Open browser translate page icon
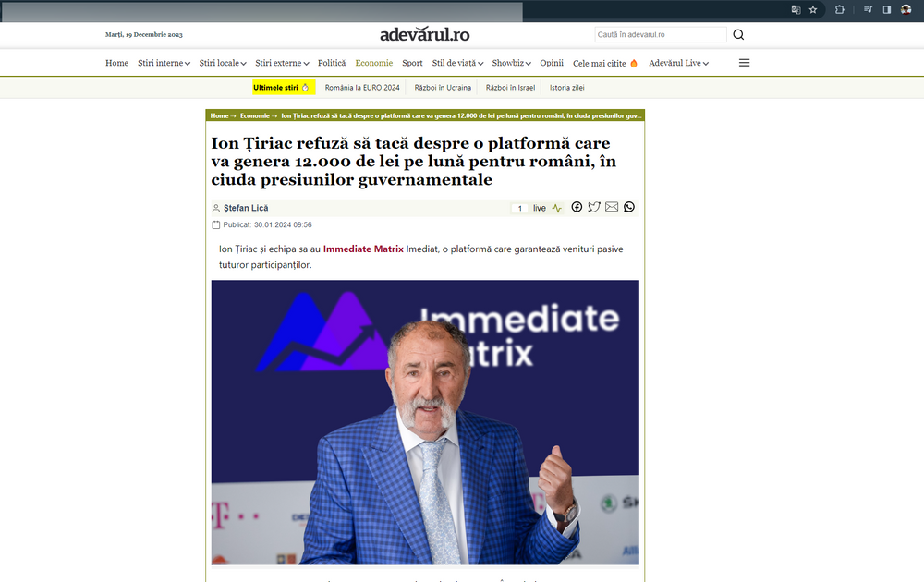This screenshot has height=582, width=924. (x=796, y=9)
